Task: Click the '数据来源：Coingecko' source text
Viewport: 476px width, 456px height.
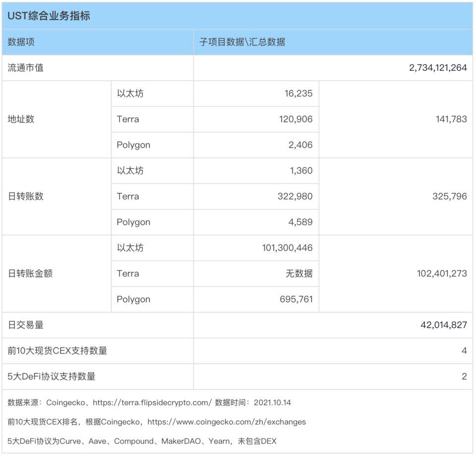Action: (46, 402)
